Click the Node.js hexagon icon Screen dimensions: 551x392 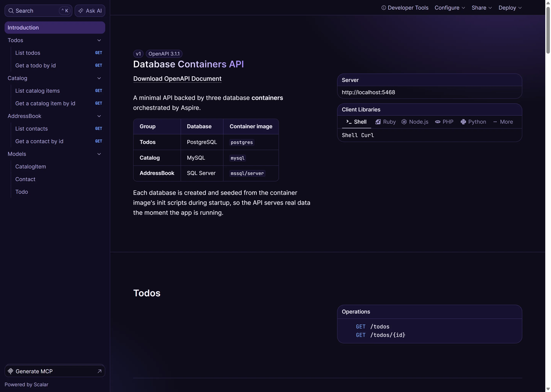pos(404,122)
